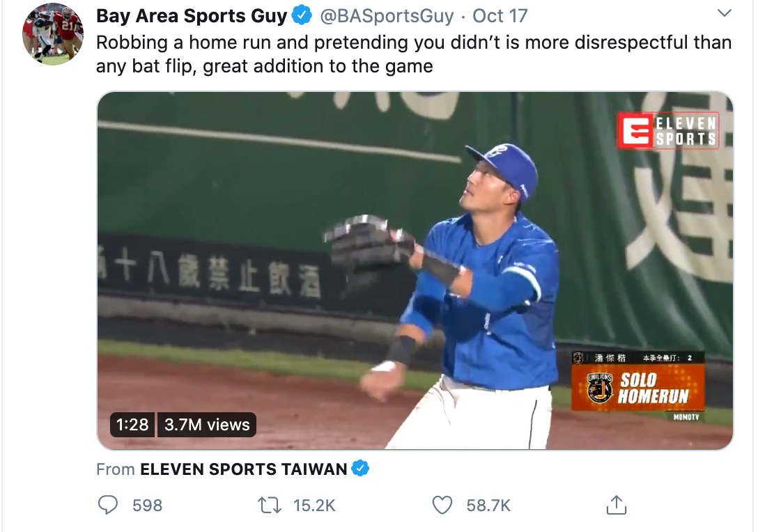Viewport: 758px width, 532px height.
Task: Click Bay Area Sports Guy verified badge
Action: point(302,15)
